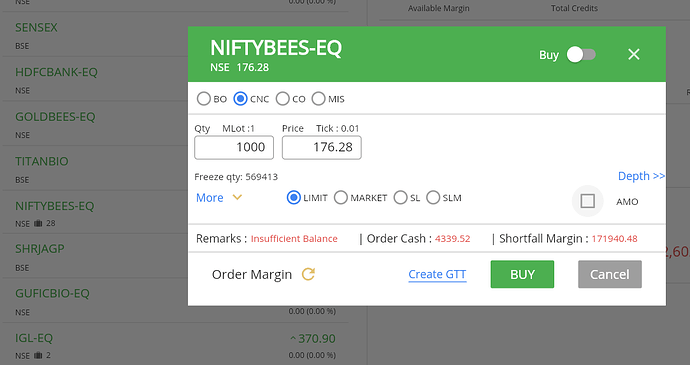Viewport: 690px width, 365px height.
Task: Click the green BUY button
Action: (522, 274)
